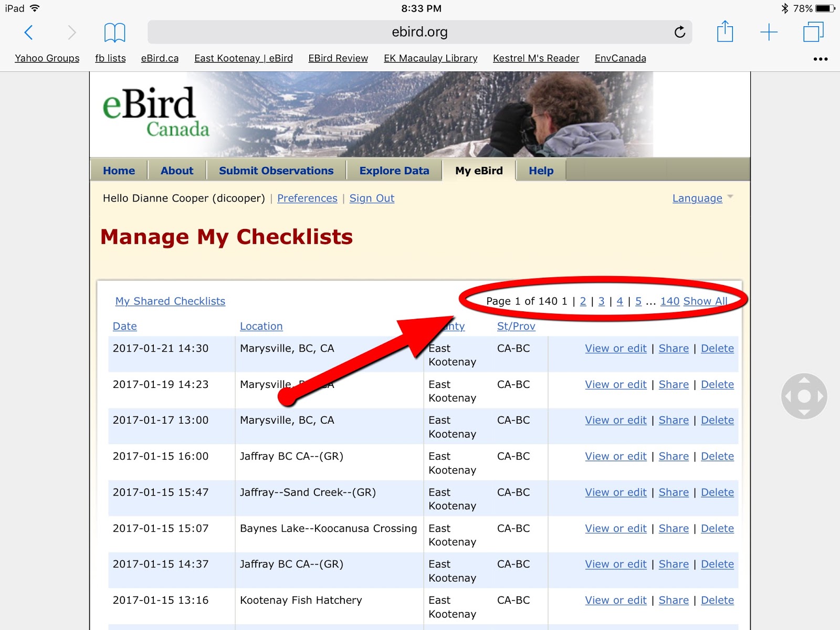Viewport: 840px width, 630px height.
Task: Go to the Home tab
Action: 119,171
